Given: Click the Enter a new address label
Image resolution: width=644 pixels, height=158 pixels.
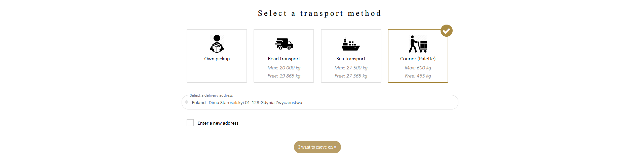Looking at the screenshot, I should pos(218,123).
